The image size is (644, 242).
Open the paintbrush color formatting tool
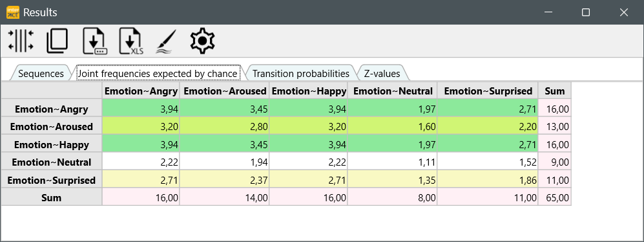click(167, 41)
